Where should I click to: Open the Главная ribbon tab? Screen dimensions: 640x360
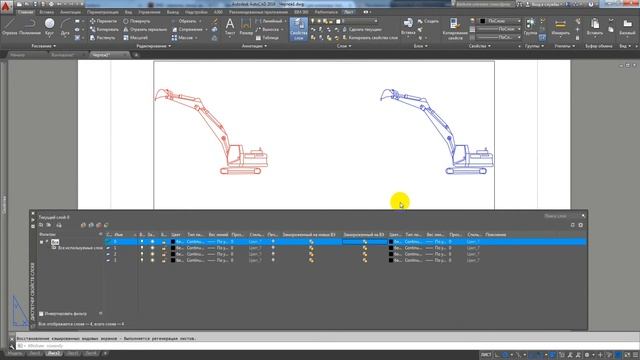click(25, 12)
